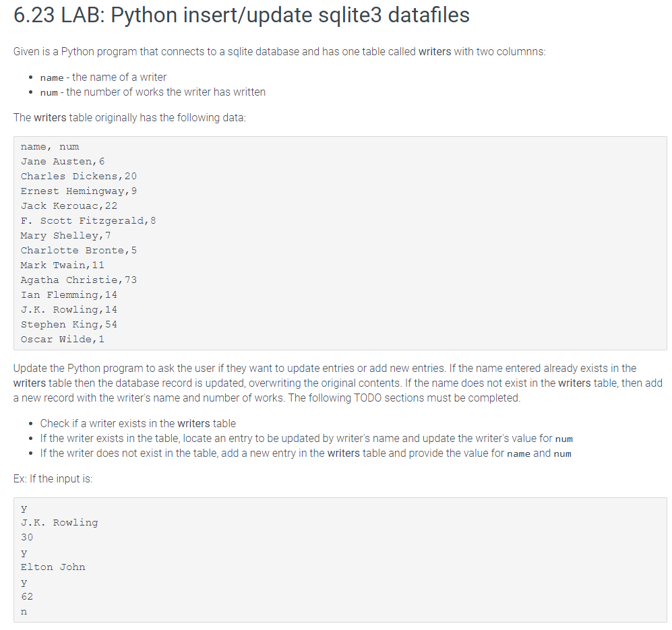Click the 'Agatha Christie,73' entry
The width and height of the screenshot is (672, 630).
79,280
